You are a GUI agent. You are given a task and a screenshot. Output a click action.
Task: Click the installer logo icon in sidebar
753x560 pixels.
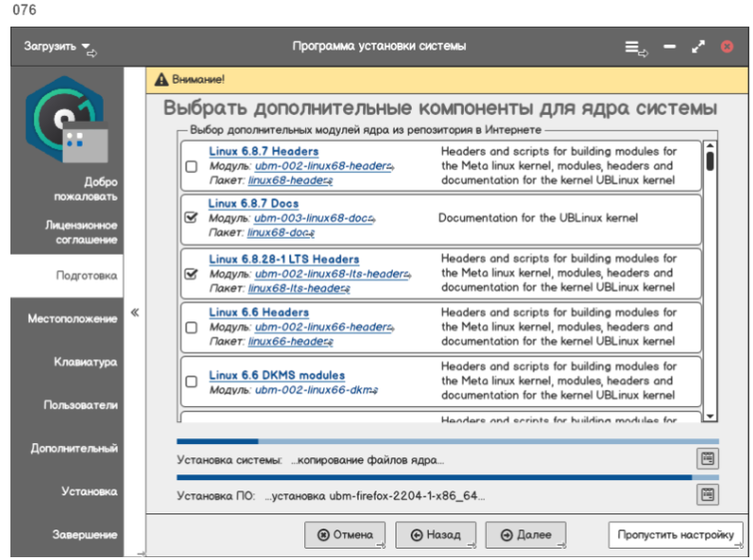point(66,121)
